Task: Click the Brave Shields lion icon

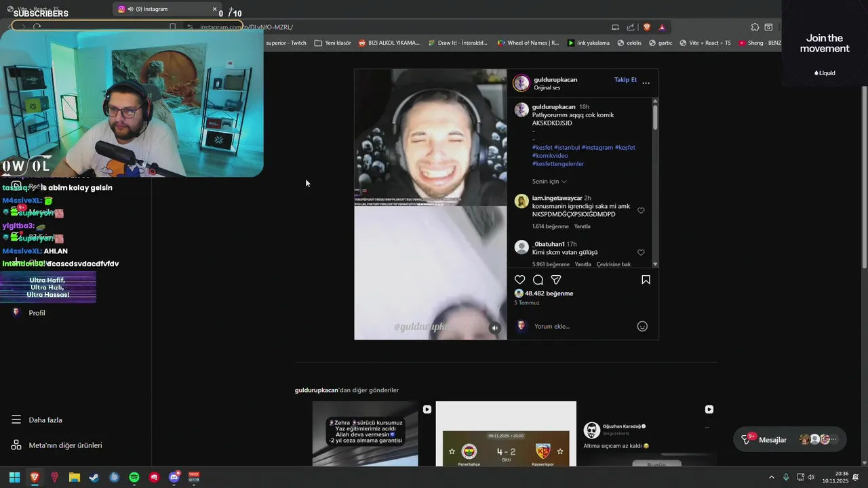Action: tap(646, 27)
